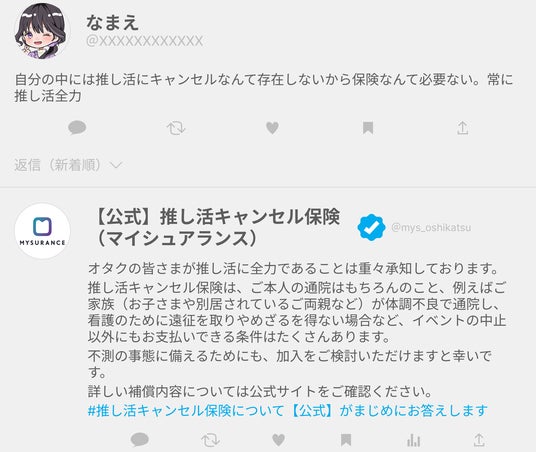This screenshot has height=452, width=536.
Task: Bookmark the top post by なまえ
Action: [368, 128]
